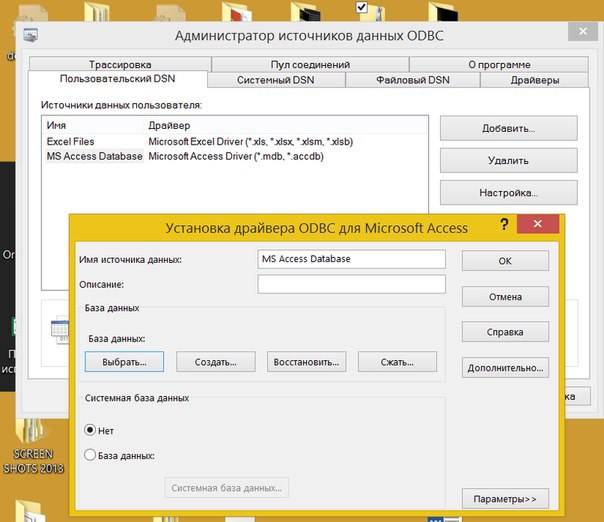Click the Дополнительно... button
Screen dimensions: 604x522
(505, 368)
